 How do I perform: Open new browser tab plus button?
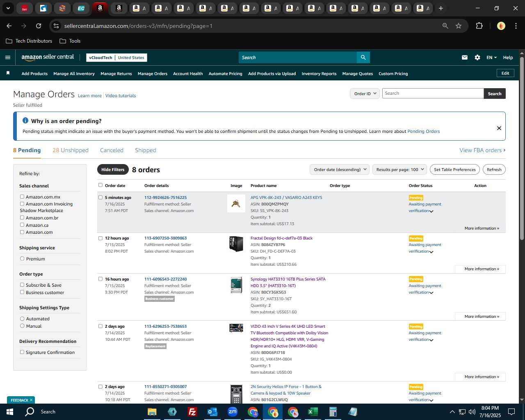coord(441,8)
